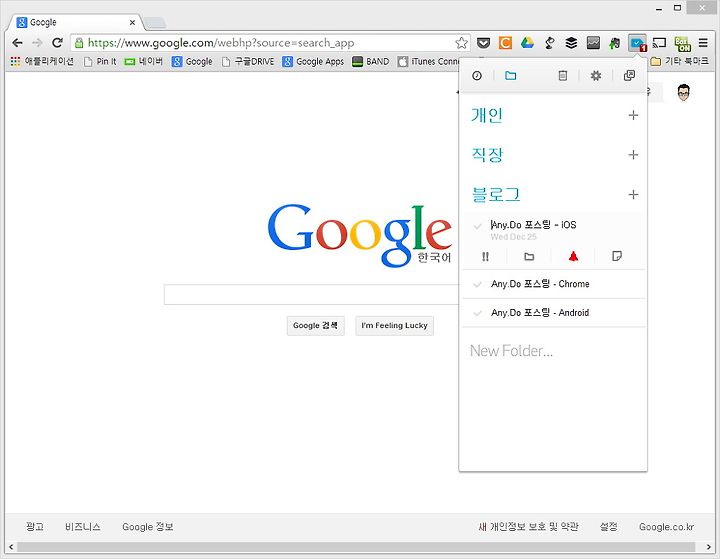Open Any.Do settings gear
Image resolution: width=720 pixels, height=559 pixels.
coord(596,76)
